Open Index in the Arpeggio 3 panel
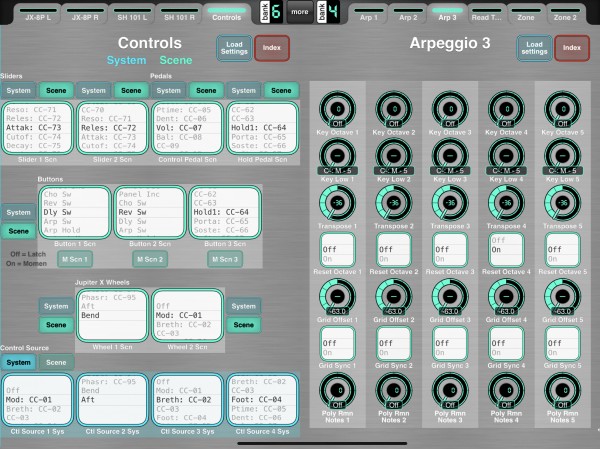The image size is (600, 449). click(x=572, y=48)
